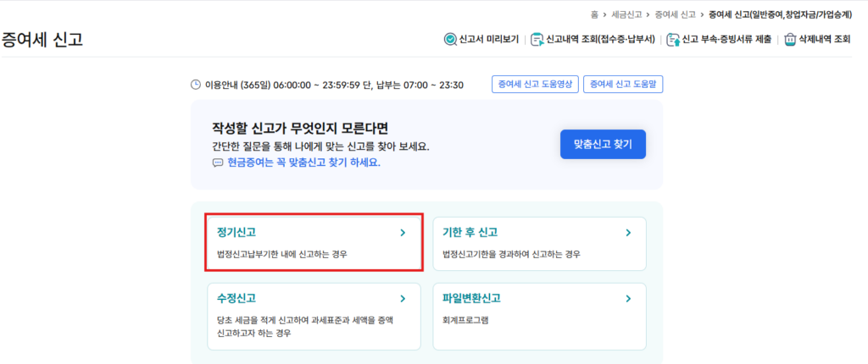The height and width of the screenshot is (364, 868).
Task: Open the 증여세 신고 도움말 button
Action: [623, 85]
